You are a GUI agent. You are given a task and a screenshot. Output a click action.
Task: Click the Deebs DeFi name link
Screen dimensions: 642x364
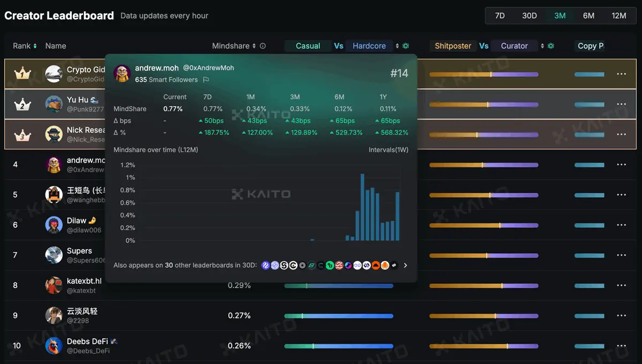point(88,341)
